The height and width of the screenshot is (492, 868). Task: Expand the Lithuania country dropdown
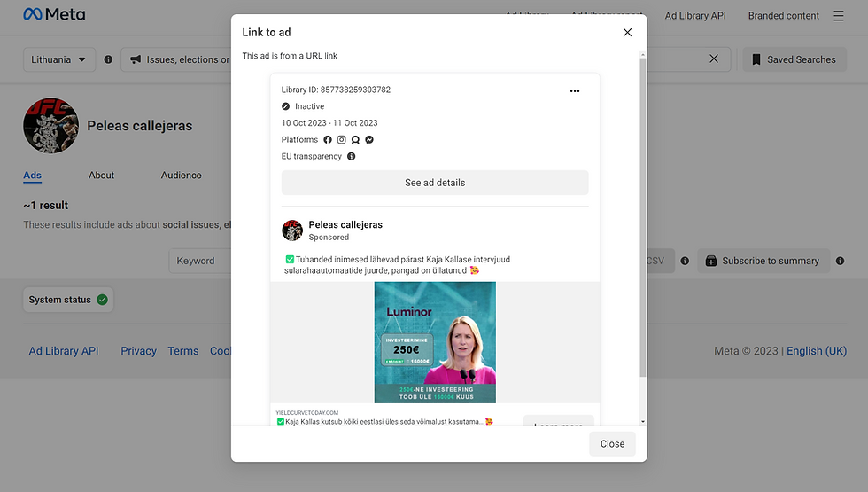(x=59, y=59)
